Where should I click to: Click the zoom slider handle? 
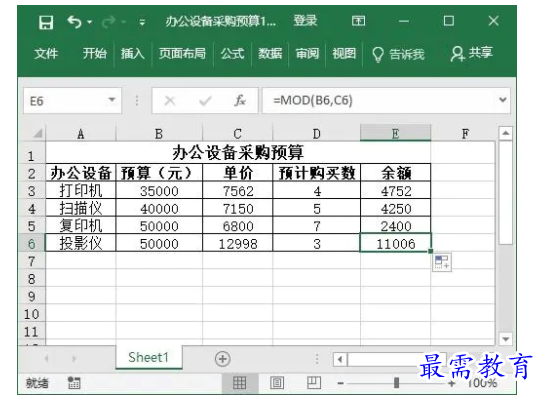(x=396, y=382)
